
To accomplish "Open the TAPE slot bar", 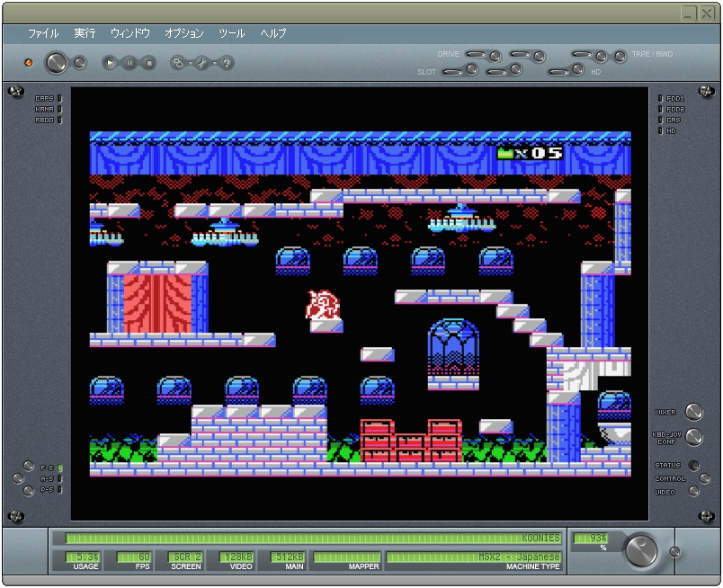I will coord(582,54).
